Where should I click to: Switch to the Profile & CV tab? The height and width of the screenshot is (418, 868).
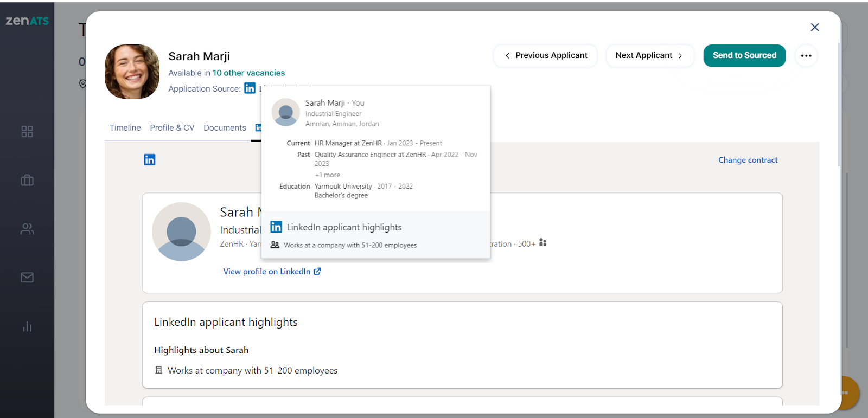tap(172, 128)
